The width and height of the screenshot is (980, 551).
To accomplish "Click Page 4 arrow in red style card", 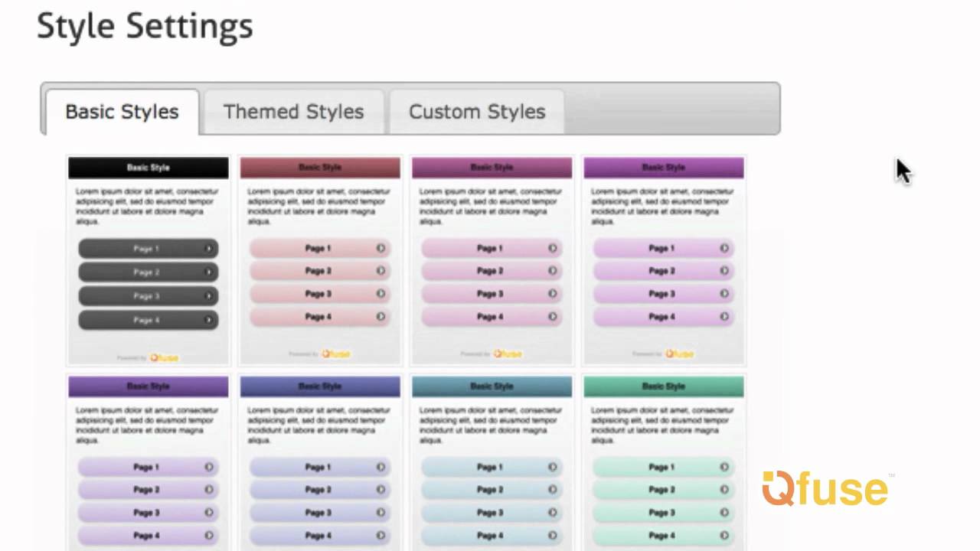I will [x=381, y=317].
